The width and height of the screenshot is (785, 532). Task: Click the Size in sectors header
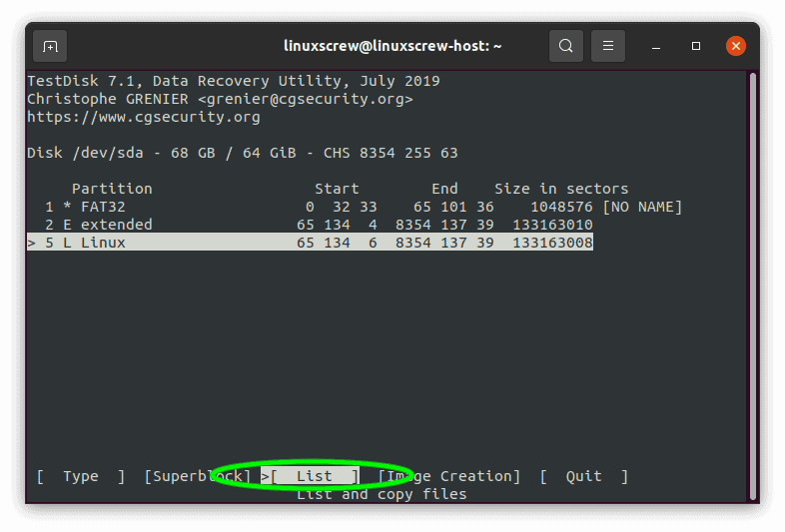click(561, 189)
